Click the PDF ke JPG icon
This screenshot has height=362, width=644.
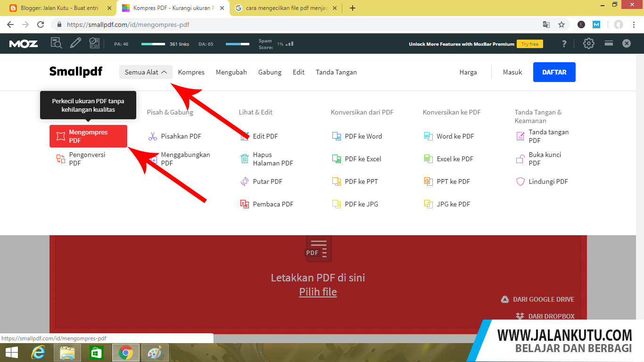pyautogui.click(x=337, y=204)
